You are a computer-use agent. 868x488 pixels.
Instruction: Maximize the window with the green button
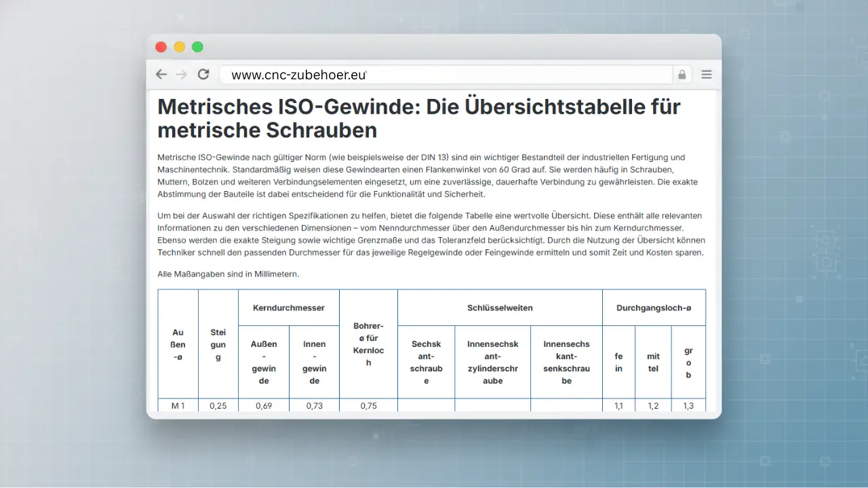[x=197, y=47]
